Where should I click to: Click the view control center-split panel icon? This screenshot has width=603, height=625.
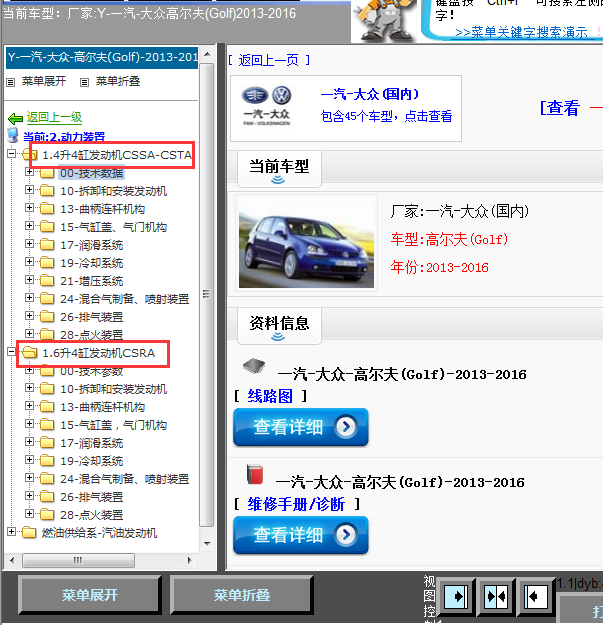pyautogui.click(x=496, y=597)
